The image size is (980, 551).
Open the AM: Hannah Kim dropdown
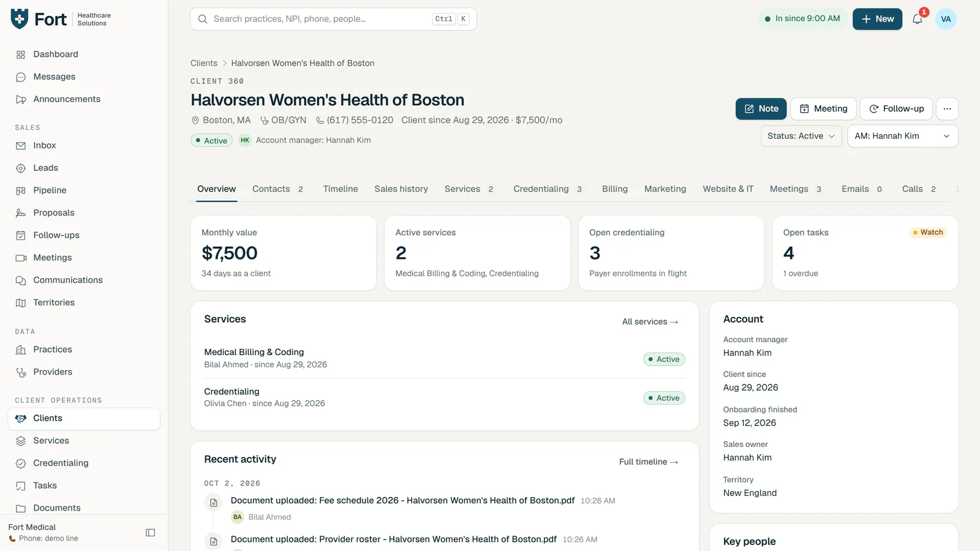click(902, 136)
